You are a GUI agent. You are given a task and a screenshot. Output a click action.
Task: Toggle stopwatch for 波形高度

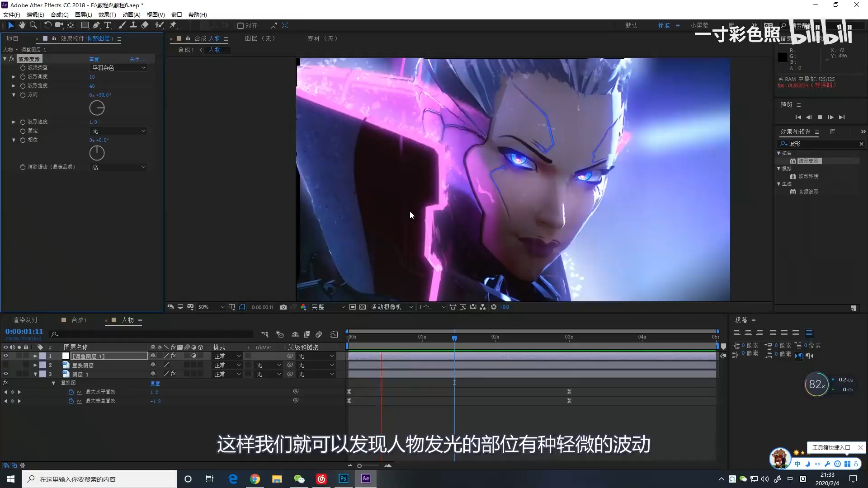point(23,76)
